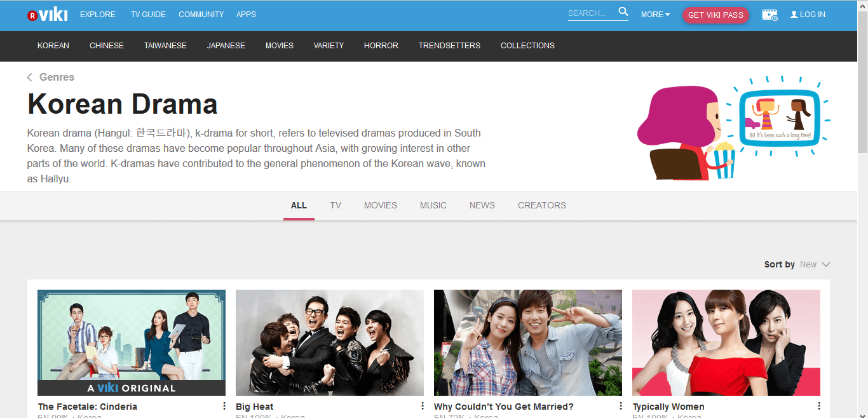Open Why Couldn't You Get Married? title
This screenshot has width=868, height=418.
tap(504, 407)
